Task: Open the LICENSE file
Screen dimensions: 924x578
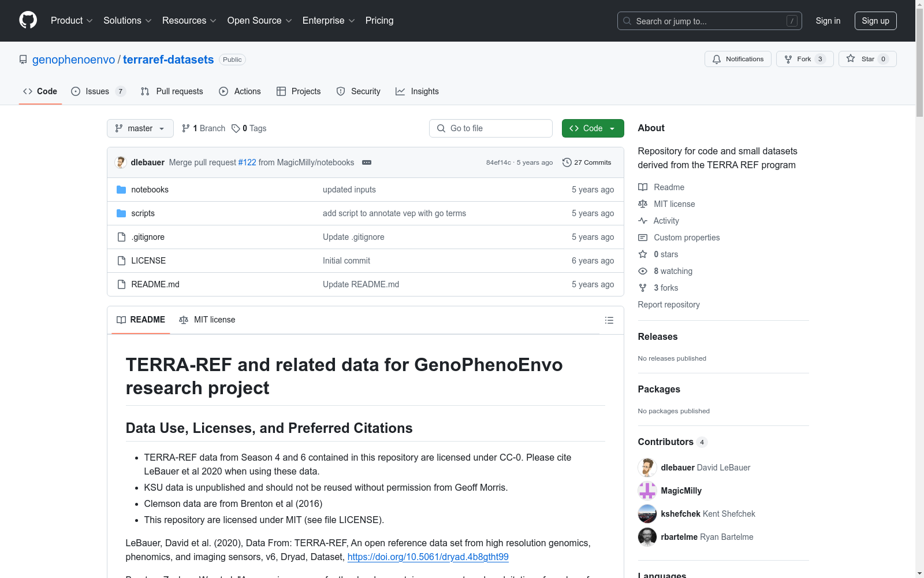Action: click(148, 261)
